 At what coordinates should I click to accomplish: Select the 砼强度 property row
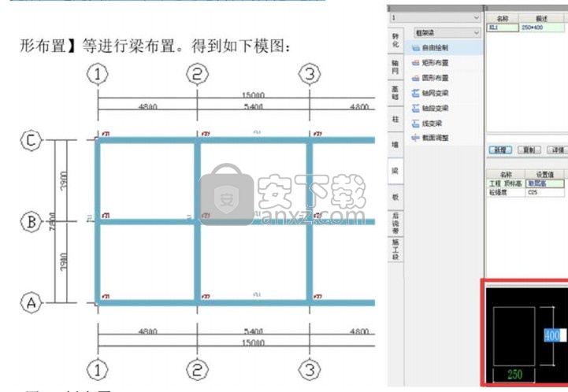coord(525,193)
